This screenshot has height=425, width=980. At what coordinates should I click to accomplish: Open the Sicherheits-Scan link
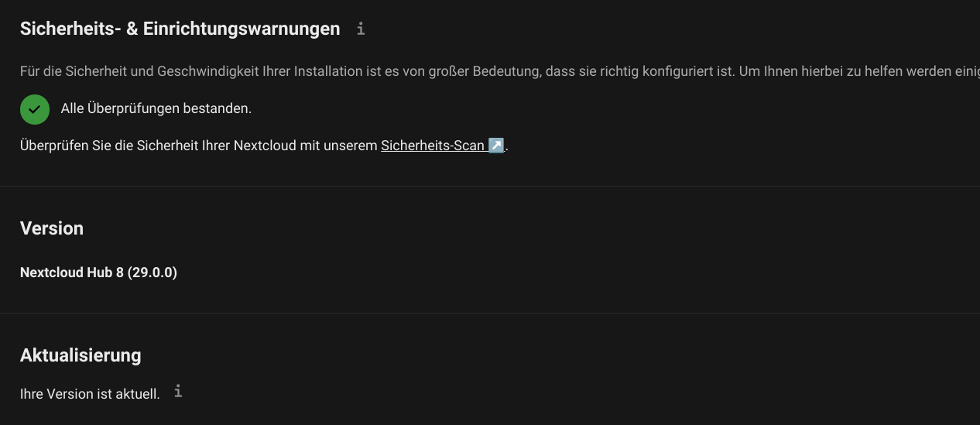point(443,145)
